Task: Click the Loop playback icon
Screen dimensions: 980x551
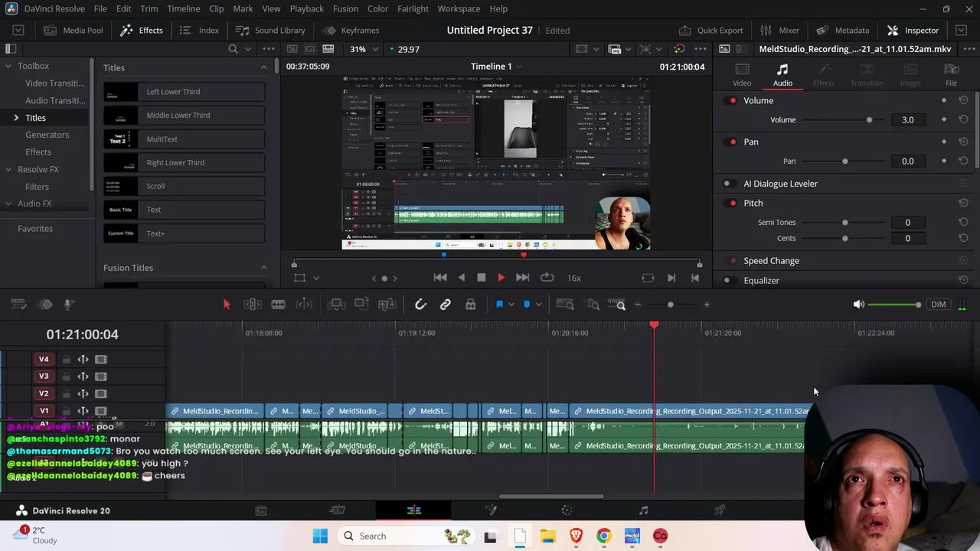Action: [x=547, y=278]
